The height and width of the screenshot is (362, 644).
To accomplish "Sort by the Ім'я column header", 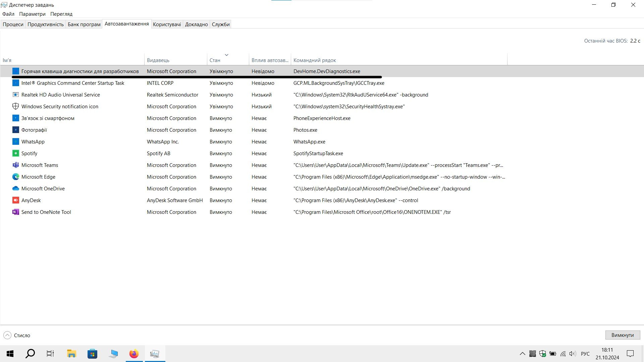I will [72, 59].
